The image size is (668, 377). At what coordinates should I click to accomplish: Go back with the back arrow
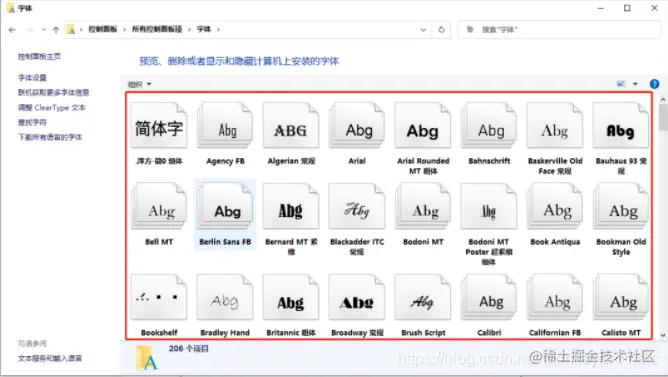point(12,29)
